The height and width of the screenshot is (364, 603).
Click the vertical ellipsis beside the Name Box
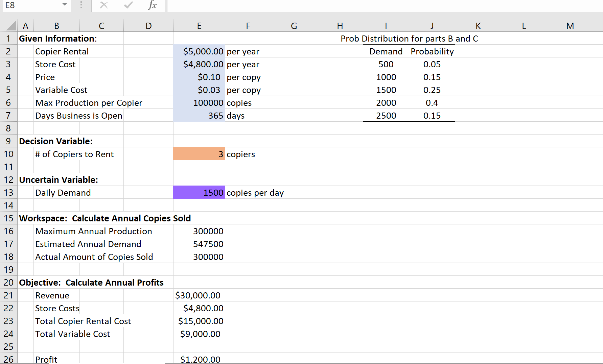pos(80,5)
